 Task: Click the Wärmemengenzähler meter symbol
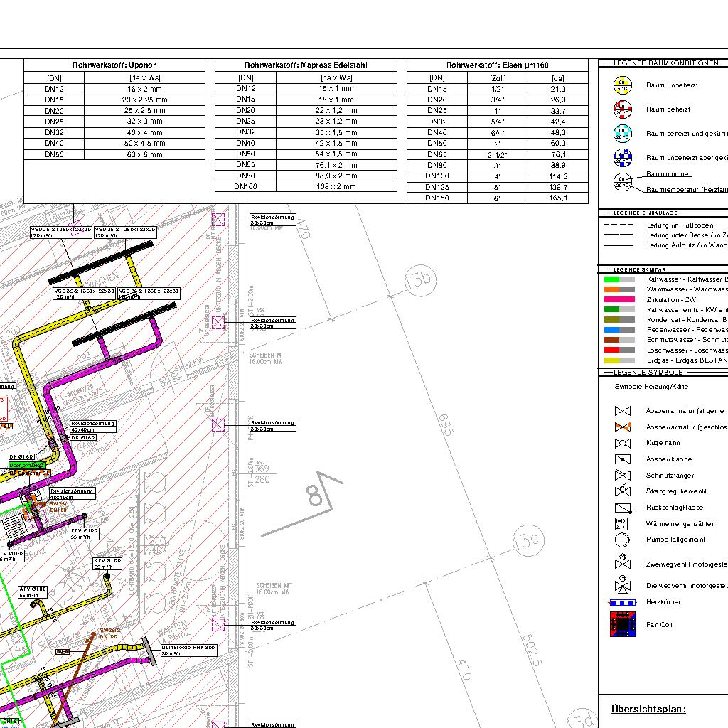pyautogui.click(x=622, y=524)
